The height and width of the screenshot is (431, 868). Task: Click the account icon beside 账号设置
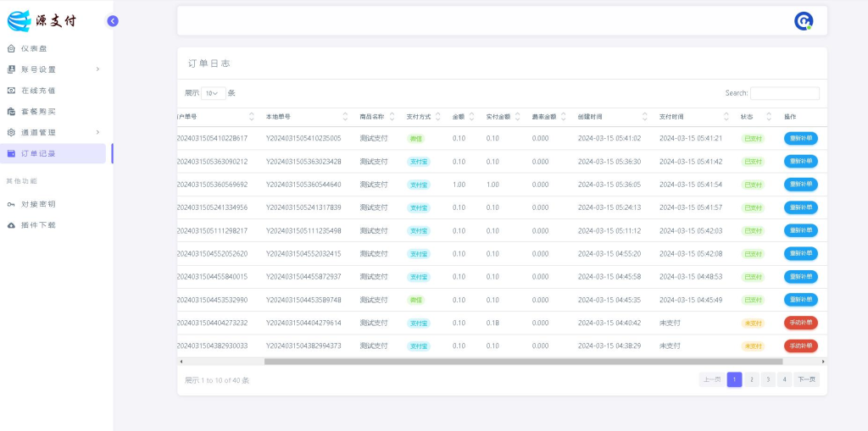point(11,69)
